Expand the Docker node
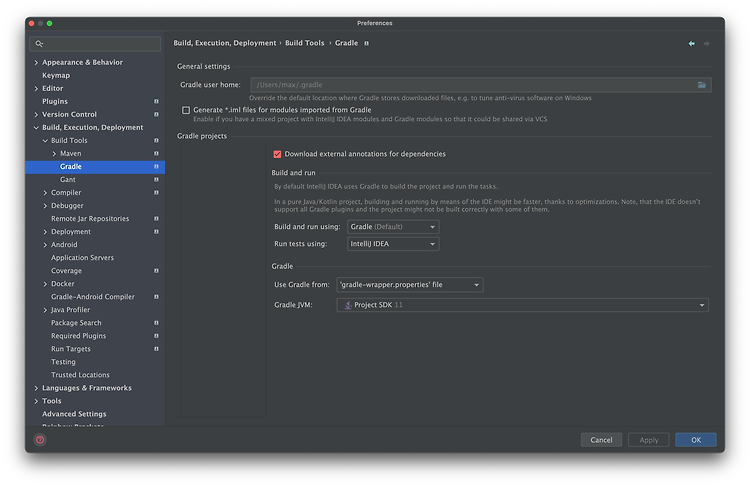Image resolution: width=750 pixels, height=486 pixels. click(x=45, y=284)
